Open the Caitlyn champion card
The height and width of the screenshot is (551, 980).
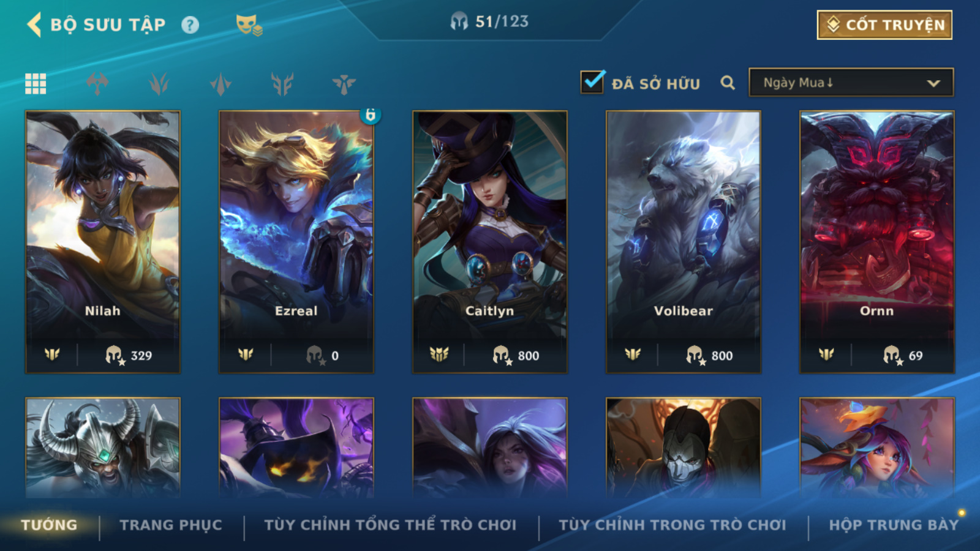coord(490,242)
